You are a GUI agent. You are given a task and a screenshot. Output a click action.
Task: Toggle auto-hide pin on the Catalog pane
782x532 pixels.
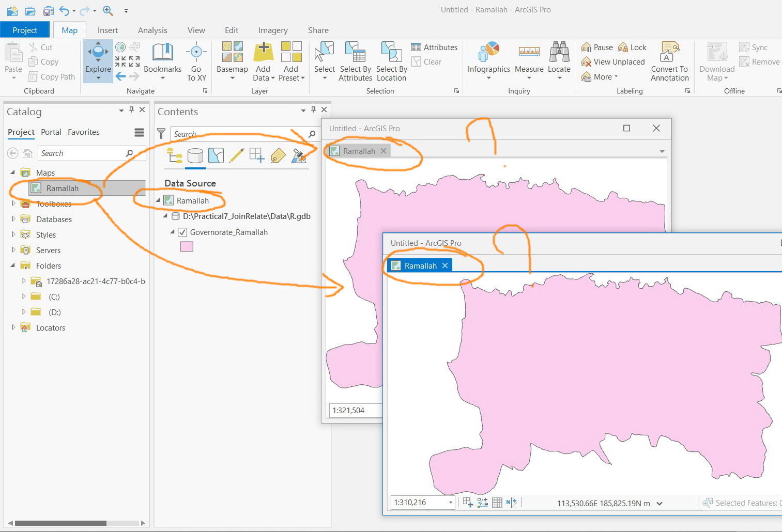click(132, 109)
